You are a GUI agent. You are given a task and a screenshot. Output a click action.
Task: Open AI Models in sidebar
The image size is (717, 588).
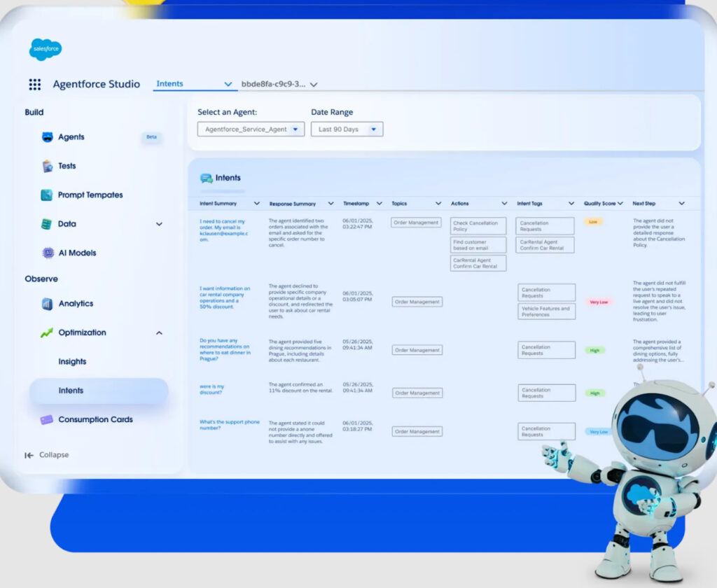(x=77, y=253)
